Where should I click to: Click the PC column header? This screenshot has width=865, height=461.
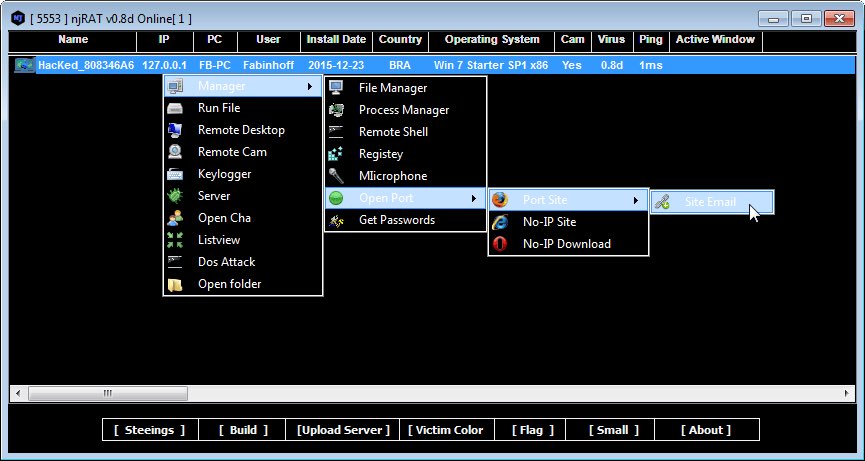[x=215, y=40]
